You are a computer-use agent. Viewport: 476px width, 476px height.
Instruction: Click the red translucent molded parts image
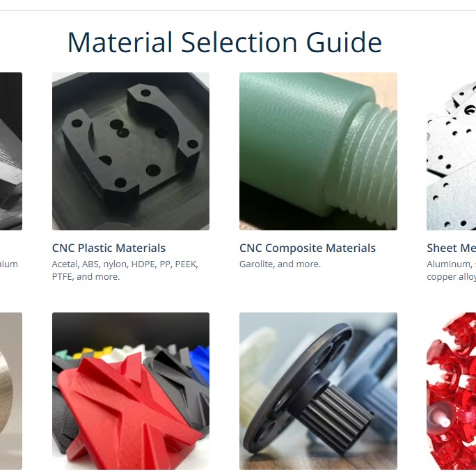click(x=451, y=391)
